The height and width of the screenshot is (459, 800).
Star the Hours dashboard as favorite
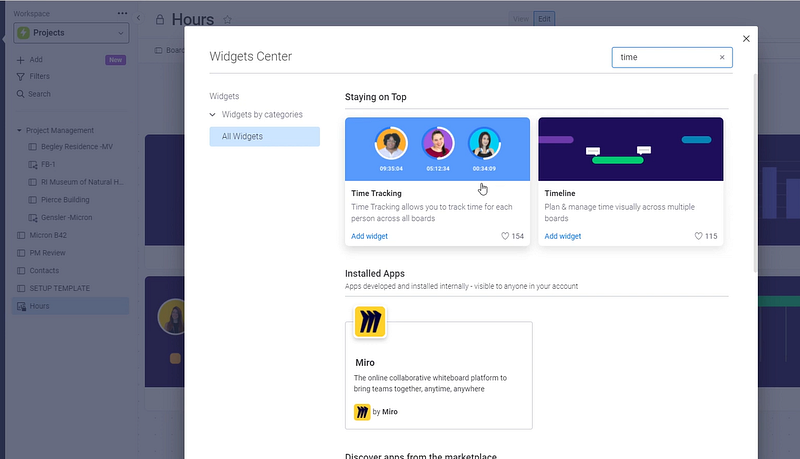click(x=228, y=20)
